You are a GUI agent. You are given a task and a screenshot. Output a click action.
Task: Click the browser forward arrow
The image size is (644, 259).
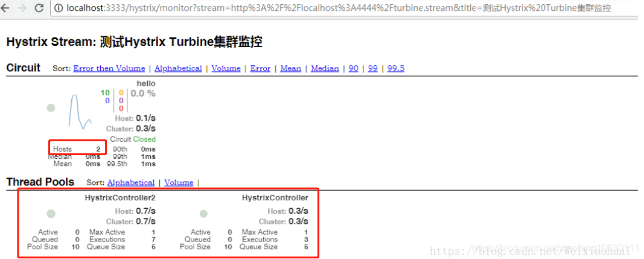point(22,8)
